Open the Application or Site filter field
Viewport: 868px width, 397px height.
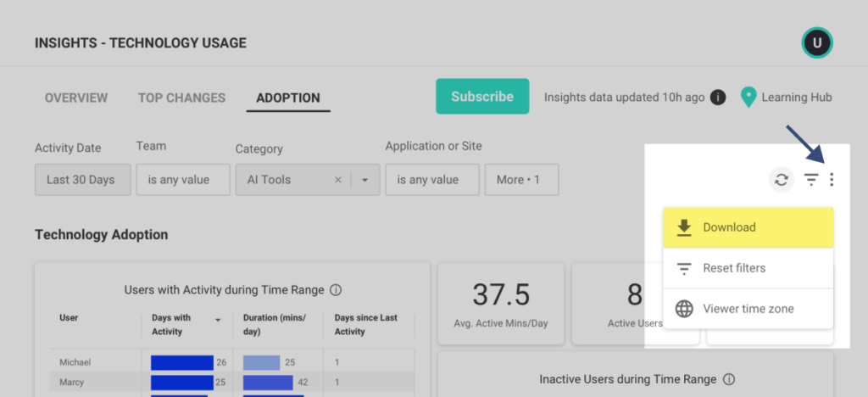(432, 180)
